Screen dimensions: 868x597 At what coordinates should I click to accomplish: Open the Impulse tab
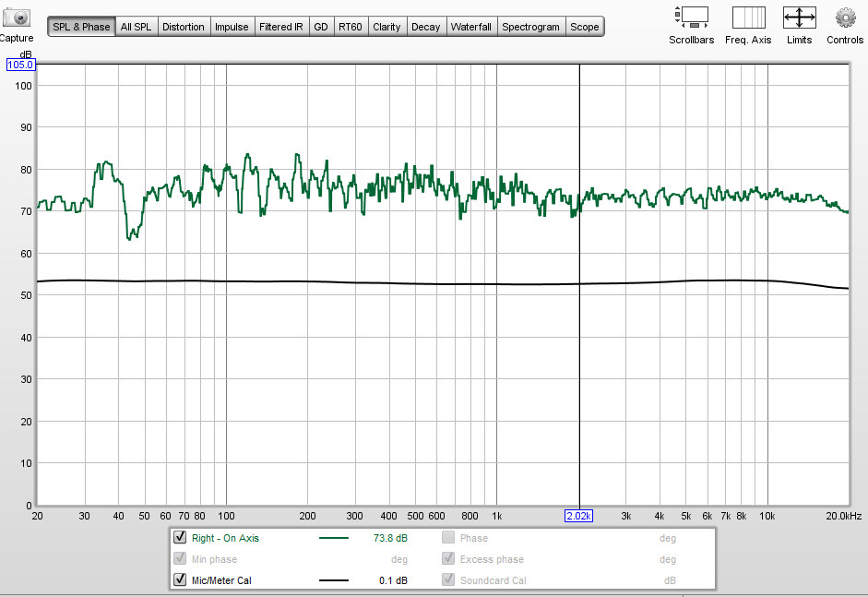[x=232, y=27]
